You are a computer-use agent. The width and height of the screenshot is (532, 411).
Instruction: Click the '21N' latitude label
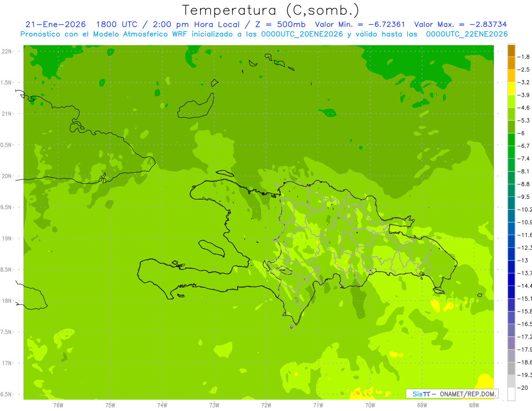[x=6, y=114]
